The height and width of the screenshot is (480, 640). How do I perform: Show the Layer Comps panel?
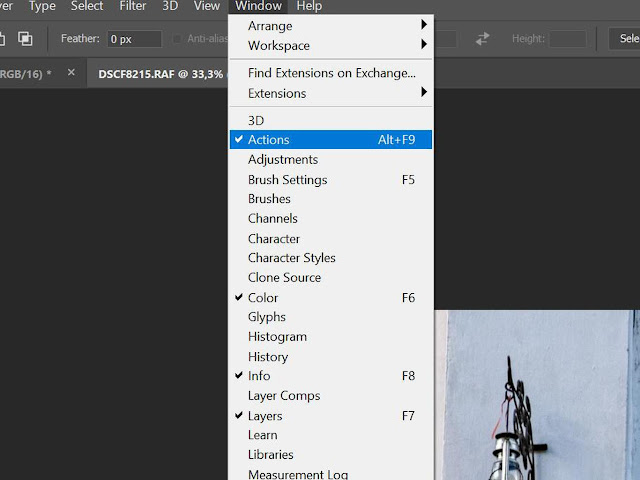tap(331, 396)
